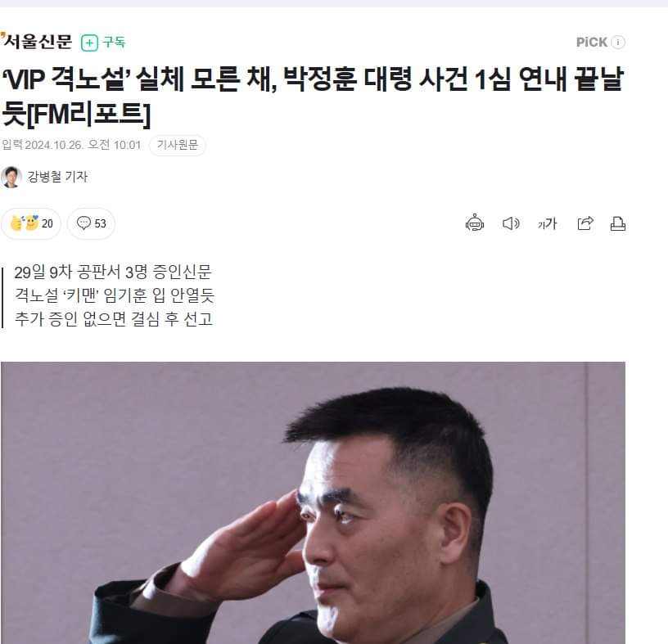Click the PiCK label
The height and width of the screenshot is (644, 668).
pos(592,43)
